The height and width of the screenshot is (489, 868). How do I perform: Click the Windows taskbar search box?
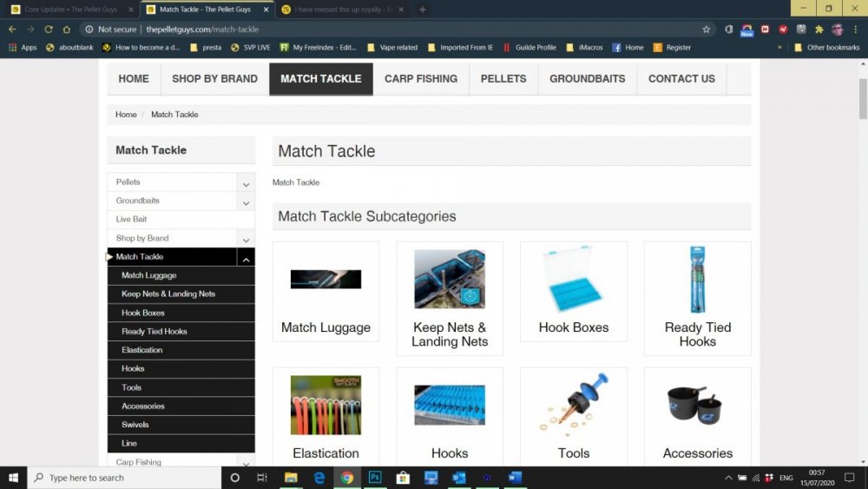pos(124,478)
